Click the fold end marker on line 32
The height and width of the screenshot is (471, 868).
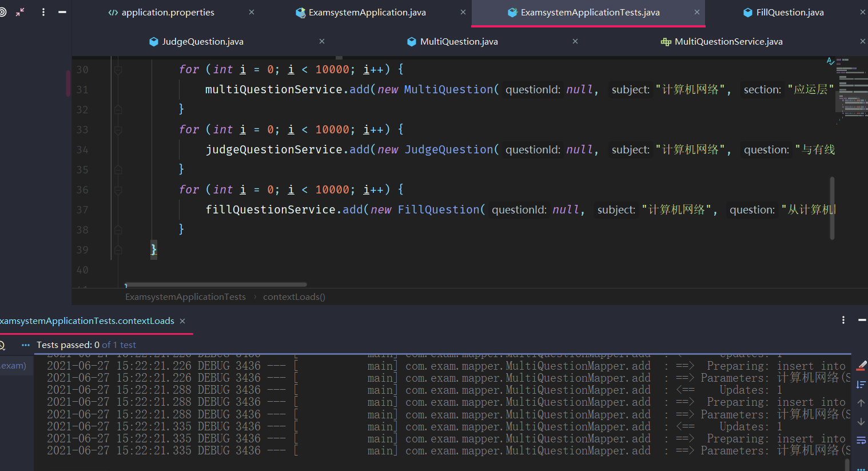[x=118, y=109]
